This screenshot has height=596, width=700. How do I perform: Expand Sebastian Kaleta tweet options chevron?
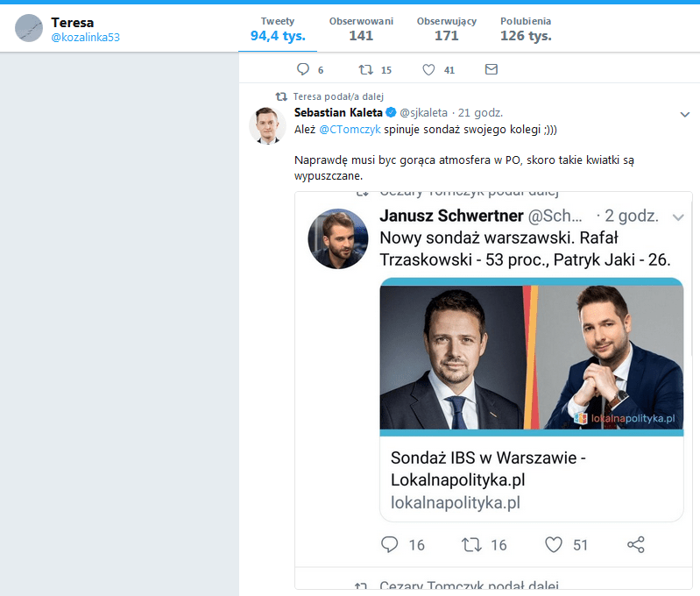(x=685, y=114)
